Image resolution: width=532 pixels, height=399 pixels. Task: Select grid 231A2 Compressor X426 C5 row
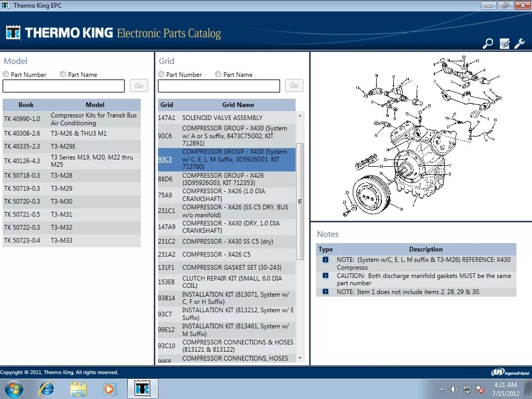point(227,255)
